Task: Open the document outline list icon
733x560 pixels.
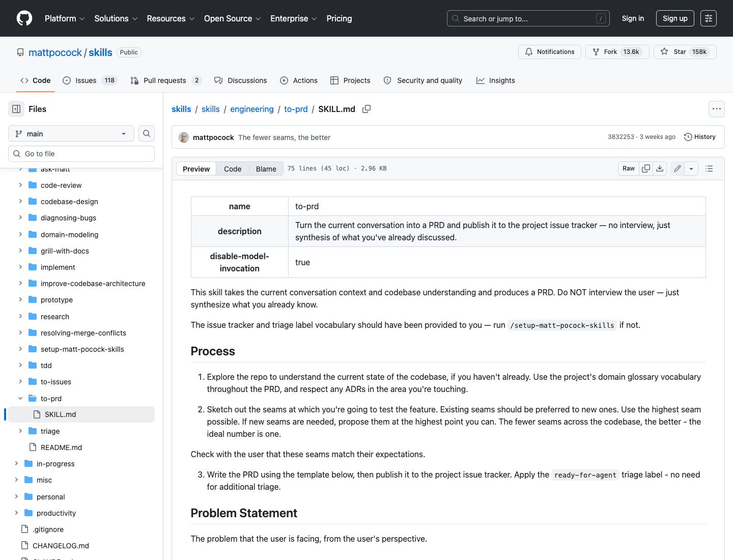Action: coord(709,169)
